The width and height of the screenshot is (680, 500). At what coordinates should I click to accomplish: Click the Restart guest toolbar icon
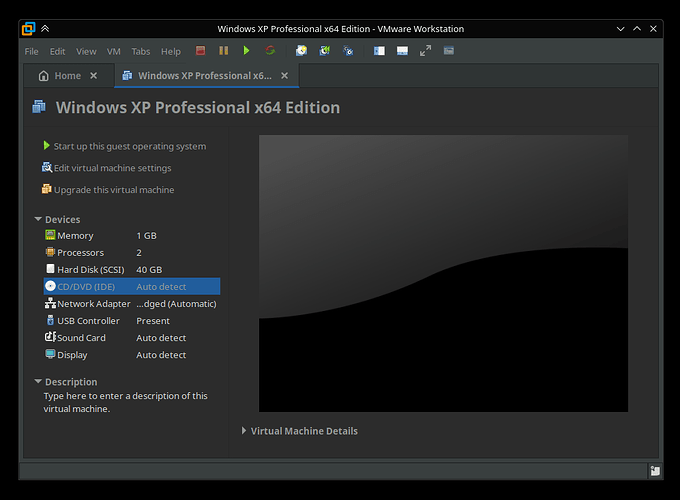click(x=270, y=51)
